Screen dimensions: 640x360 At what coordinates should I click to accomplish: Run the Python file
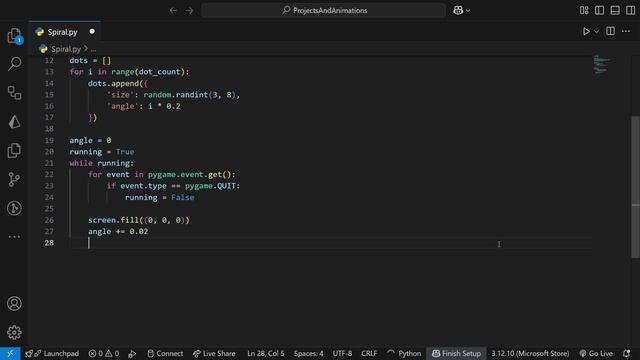(586, 31)
